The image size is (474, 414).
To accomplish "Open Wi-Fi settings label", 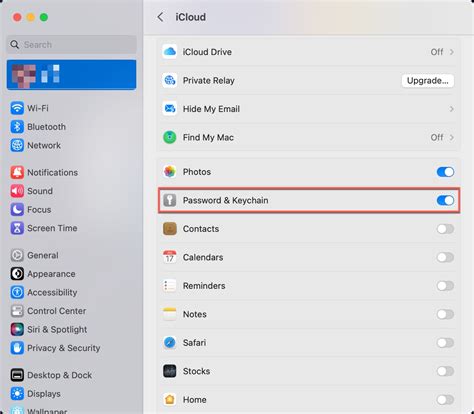I will click(x=38, y=108).
